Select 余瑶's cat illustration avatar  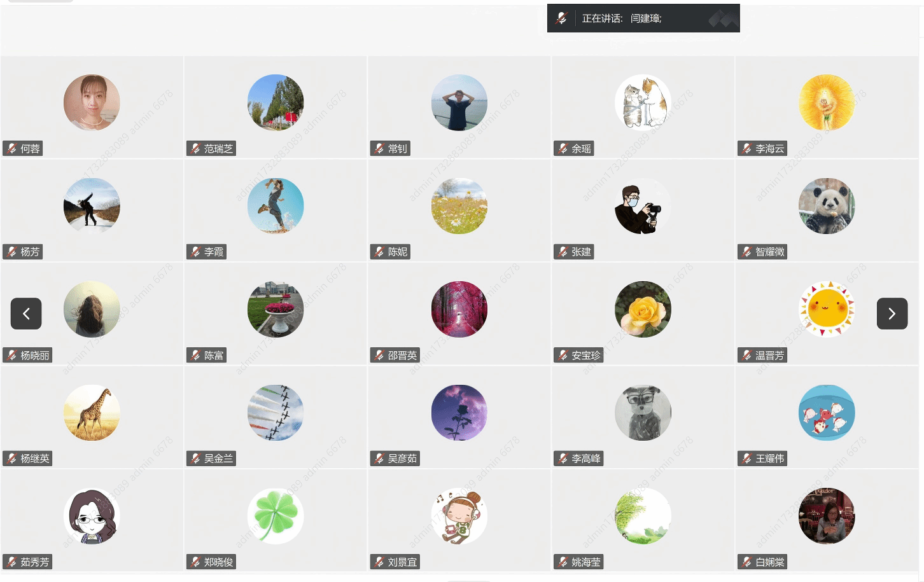click(x=643, y=102)
